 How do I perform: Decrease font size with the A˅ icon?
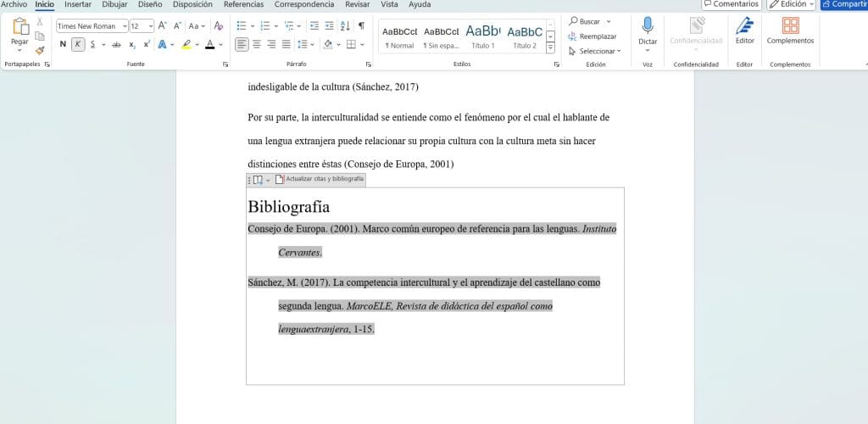click(177, 25)
